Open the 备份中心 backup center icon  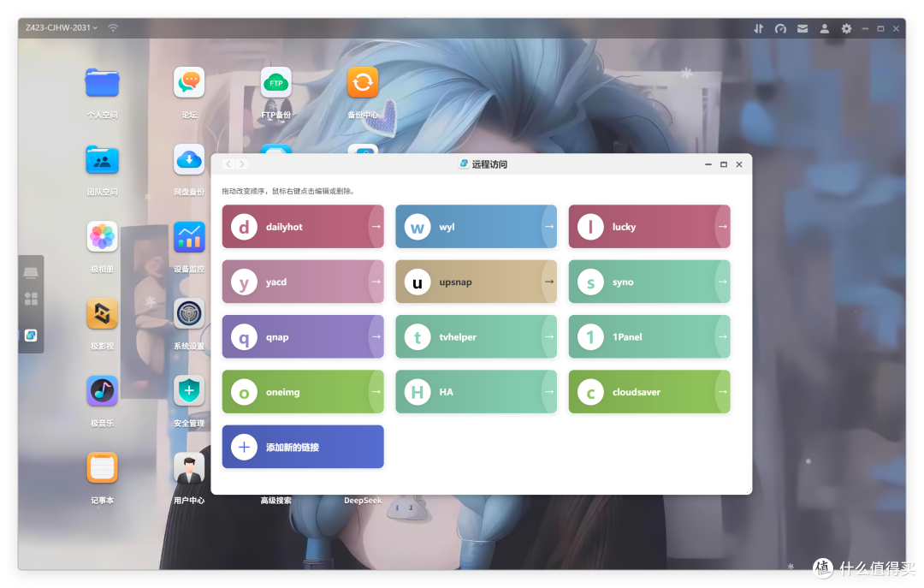click(363, 82)
